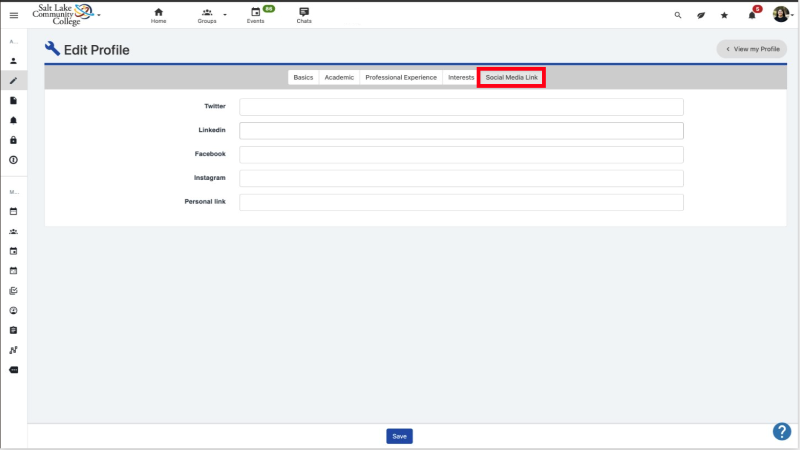Expand the Groups dropdown arrow
800x450 pixels.
(x=225, y=15)
